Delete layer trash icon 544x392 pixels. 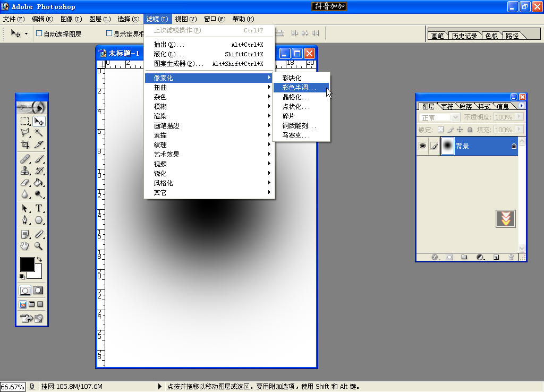click(511, 257)
